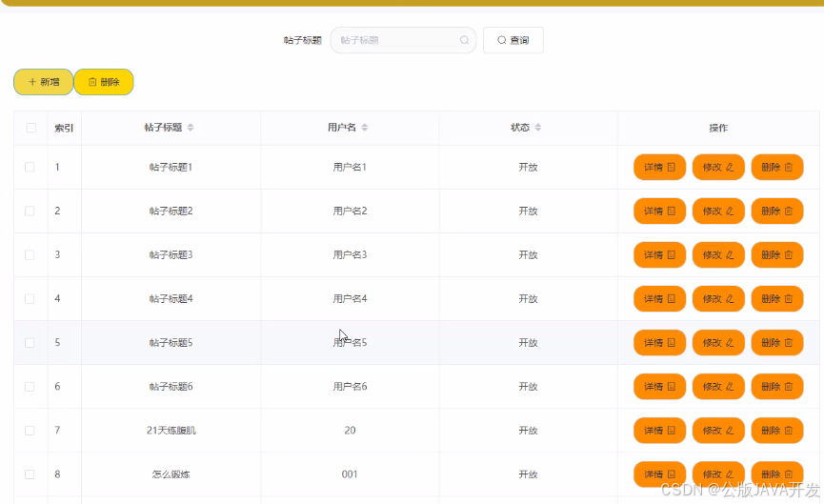Open 详情 for 帖子标题4
824x504 pixels.
click(x=659, y=298)
